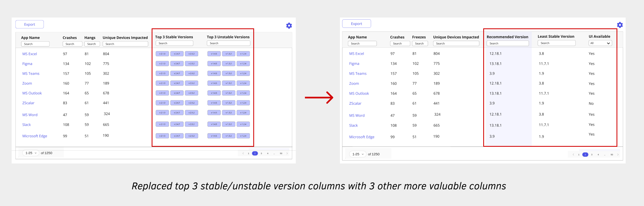Select page 50 in the Hangs table pagination
Screen dimensions: 644x206
281,153
